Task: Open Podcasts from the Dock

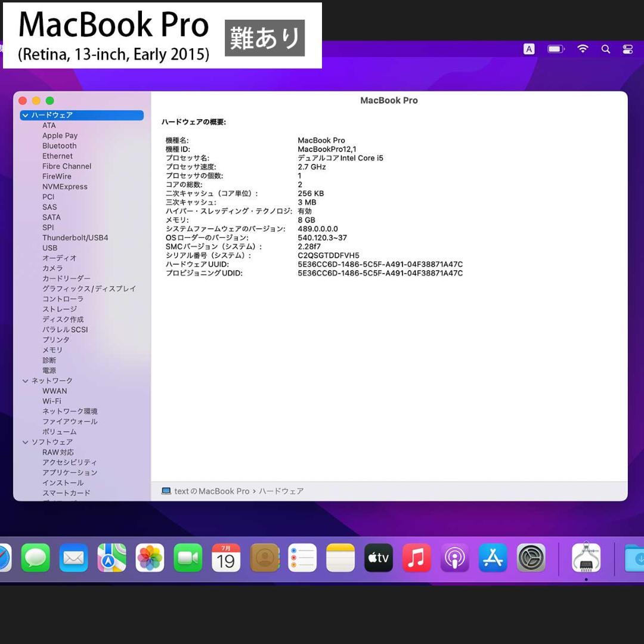Action: coord(454,558)
